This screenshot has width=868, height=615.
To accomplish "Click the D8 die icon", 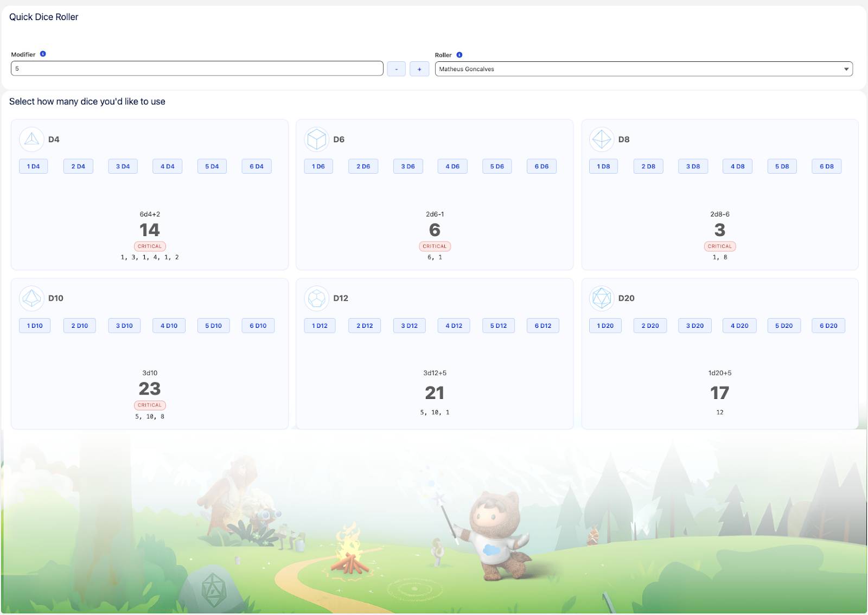I will (602, 139).
